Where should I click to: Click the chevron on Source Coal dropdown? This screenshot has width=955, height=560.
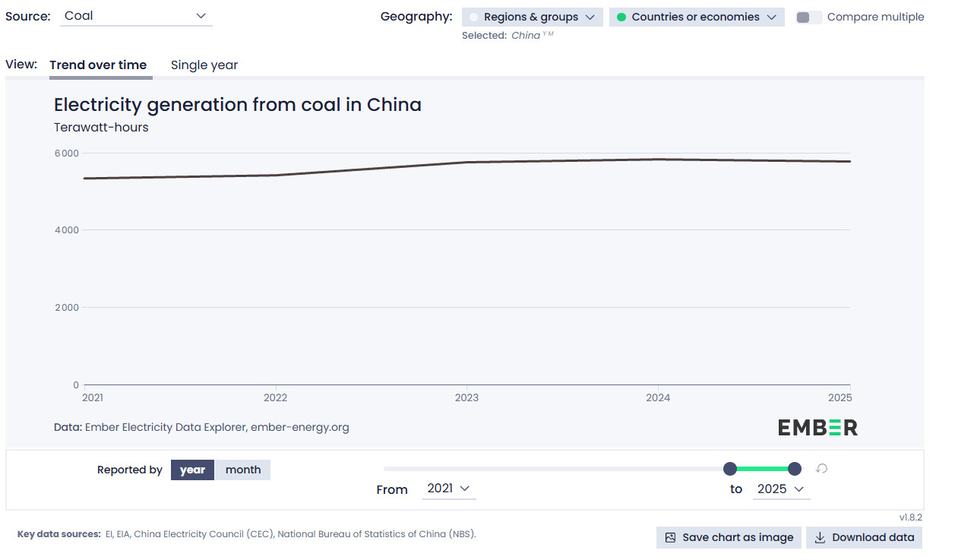pos(201,16)
